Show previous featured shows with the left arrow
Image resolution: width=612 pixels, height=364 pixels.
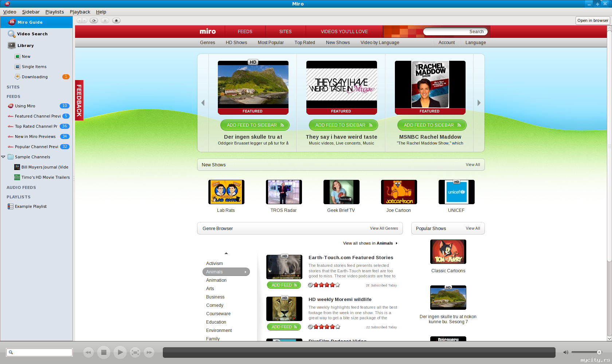coord(203,103)
